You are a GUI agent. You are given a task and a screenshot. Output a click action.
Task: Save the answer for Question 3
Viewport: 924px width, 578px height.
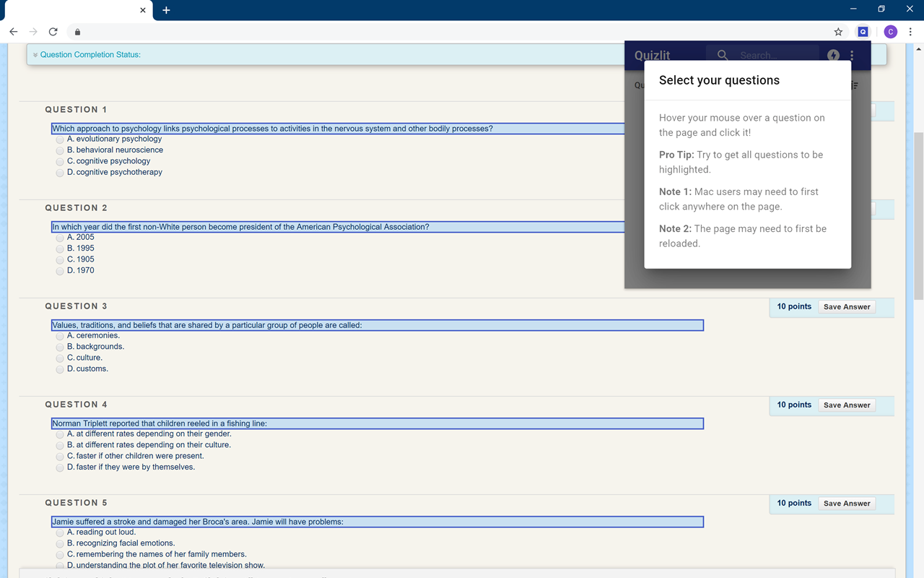[847, 307]
